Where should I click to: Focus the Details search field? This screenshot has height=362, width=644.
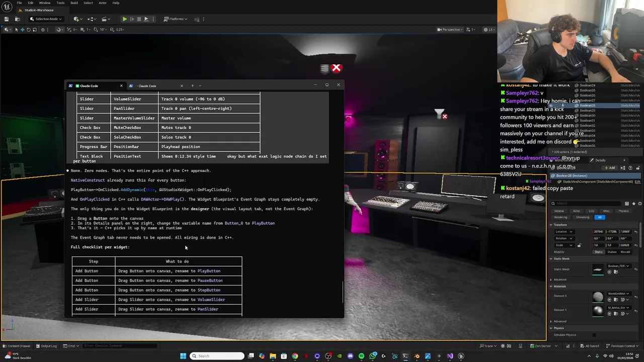click(x=586, y=204)
